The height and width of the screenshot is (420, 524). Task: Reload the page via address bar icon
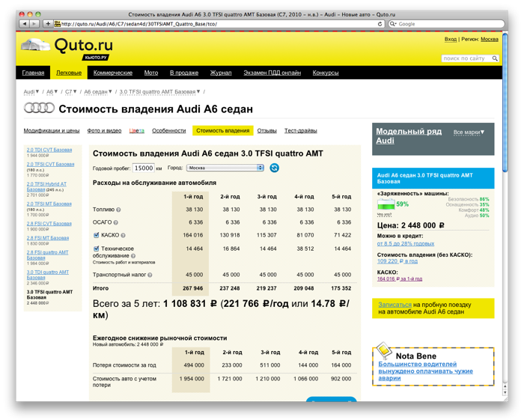pyautogui.click(x=380, y=24)
